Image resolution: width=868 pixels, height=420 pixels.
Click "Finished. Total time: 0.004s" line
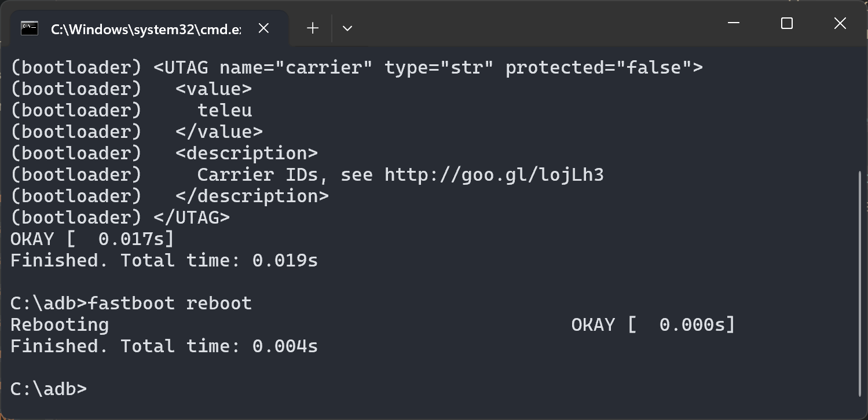(164, 346)
